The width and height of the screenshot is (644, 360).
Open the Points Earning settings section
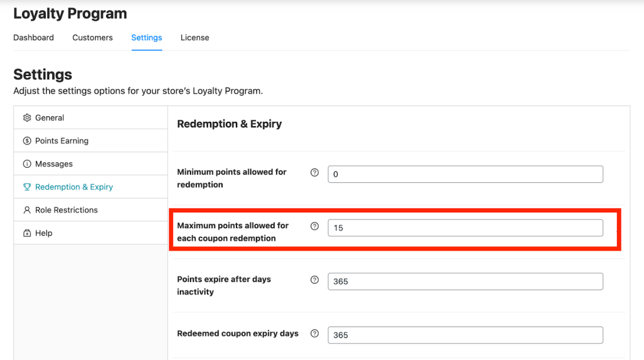62,141
